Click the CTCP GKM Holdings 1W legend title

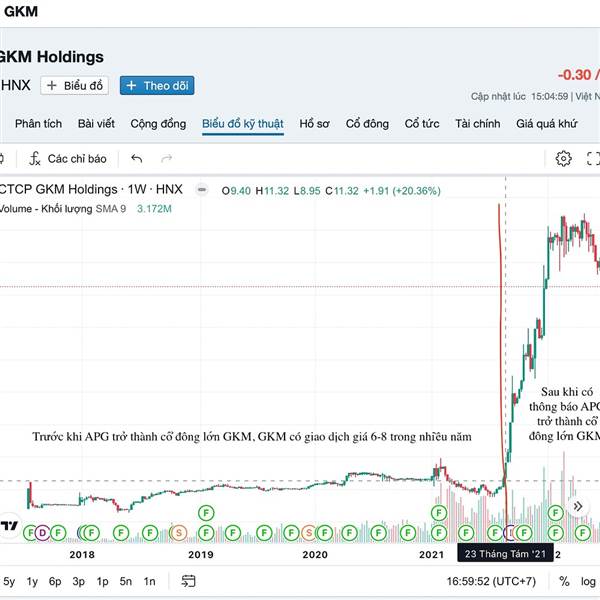pos(91,189)
